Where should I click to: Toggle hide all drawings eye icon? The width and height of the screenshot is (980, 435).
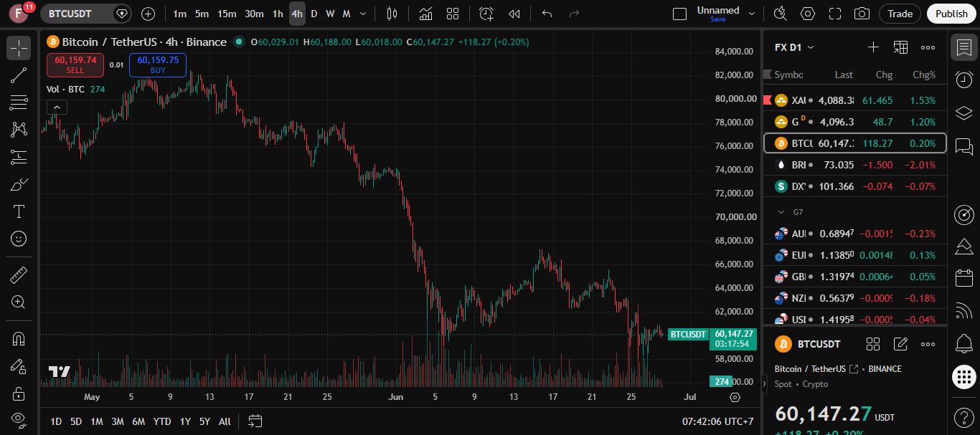(19, 419)
